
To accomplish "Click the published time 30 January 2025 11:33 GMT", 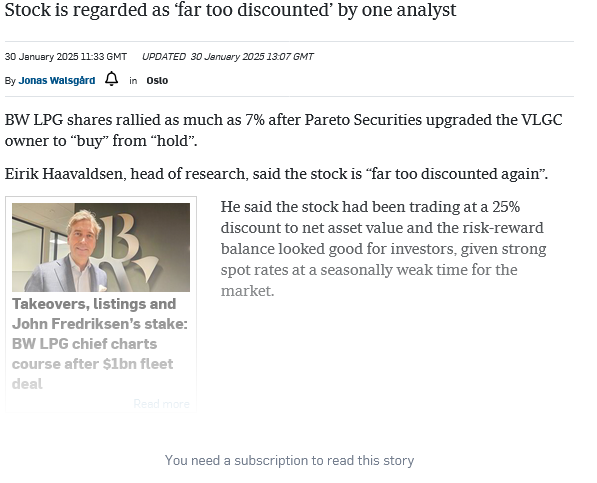I will tap(66, 57).
